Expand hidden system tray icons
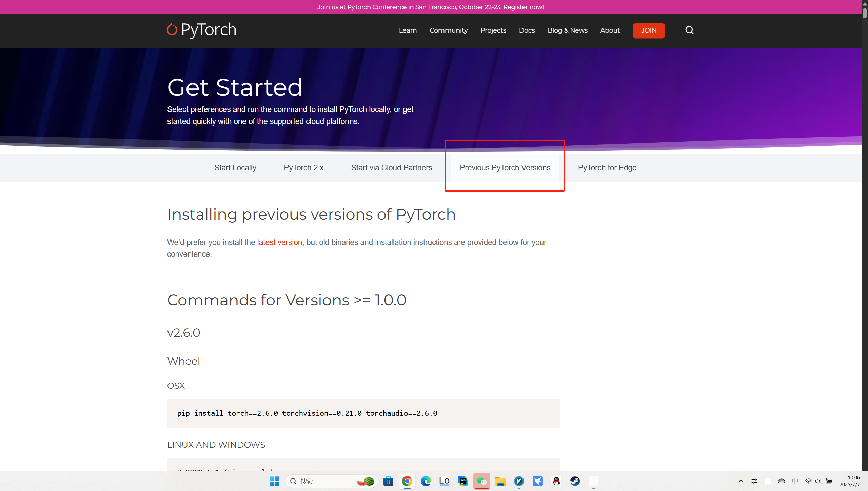Image resolution: width=868 pixels, height=491 pixels. [741, 481]
